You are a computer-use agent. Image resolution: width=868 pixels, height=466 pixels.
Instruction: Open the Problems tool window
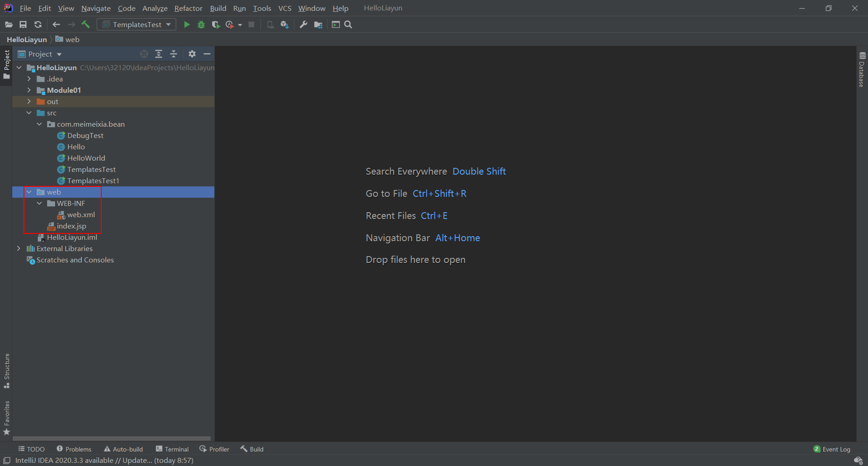pyautogui.click(x=74, y=449)
